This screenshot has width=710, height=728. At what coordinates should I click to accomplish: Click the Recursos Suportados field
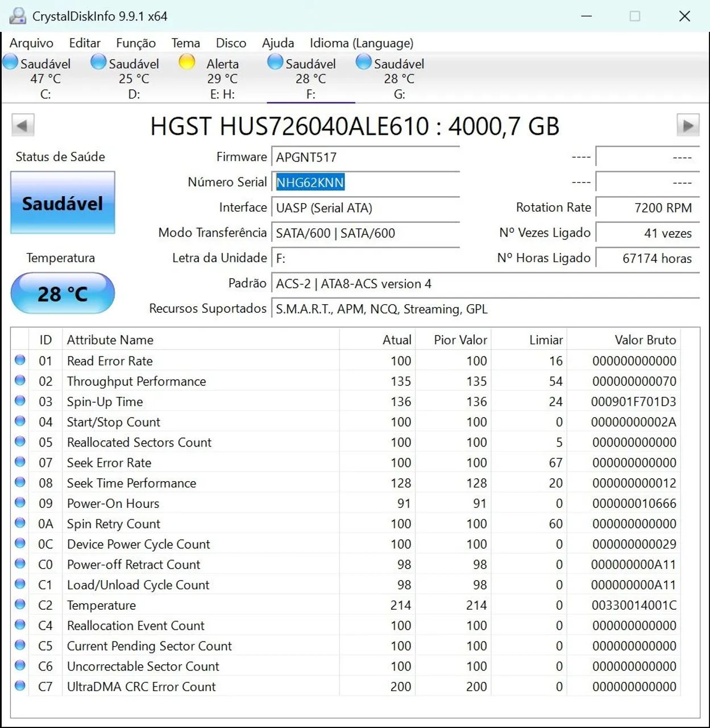pyautogui.click(x=485, y=309)
